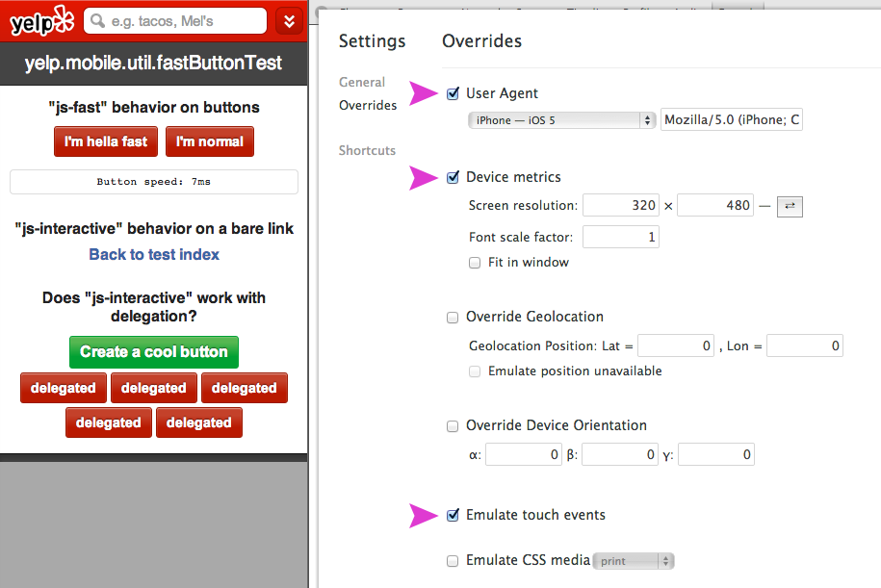Check Emulate position unavailable
Screen dimensions: 881x588
click(475, 371)
